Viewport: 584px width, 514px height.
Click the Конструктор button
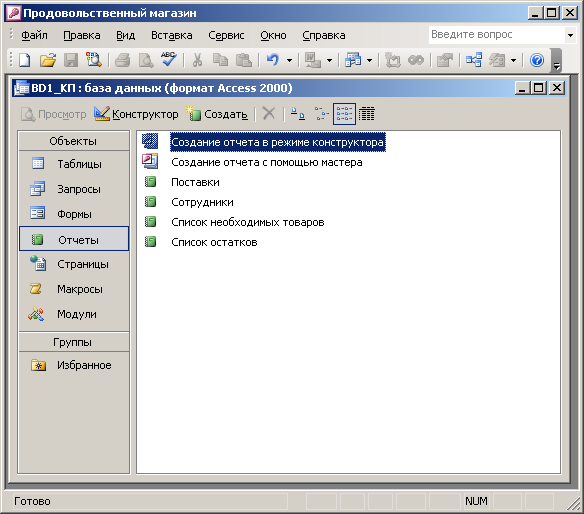136,114
